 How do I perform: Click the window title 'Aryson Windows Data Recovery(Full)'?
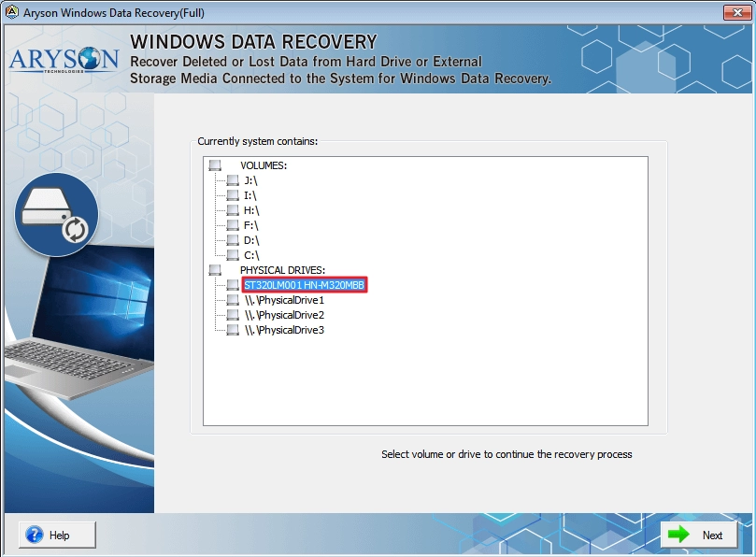(114, 12)
